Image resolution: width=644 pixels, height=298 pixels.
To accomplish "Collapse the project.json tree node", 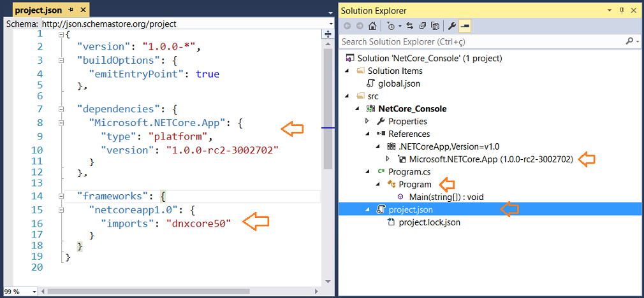I will pos(368,210).
